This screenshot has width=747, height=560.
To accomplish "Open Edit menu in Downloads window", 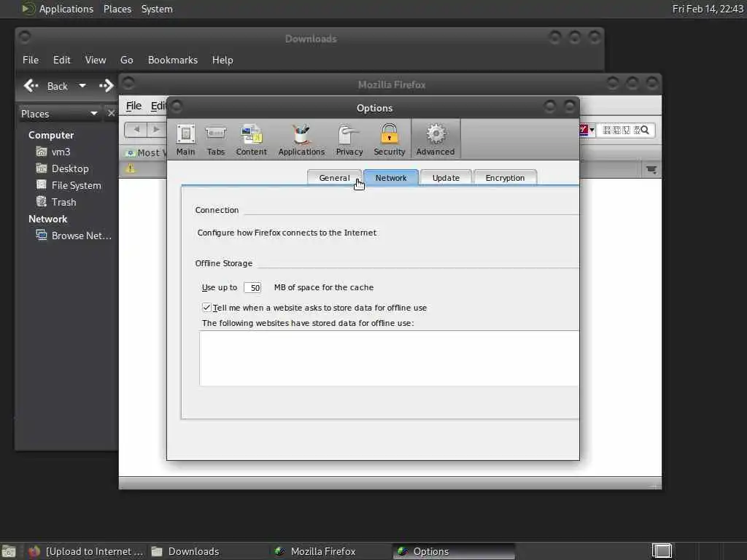I will tap(61, 60).
